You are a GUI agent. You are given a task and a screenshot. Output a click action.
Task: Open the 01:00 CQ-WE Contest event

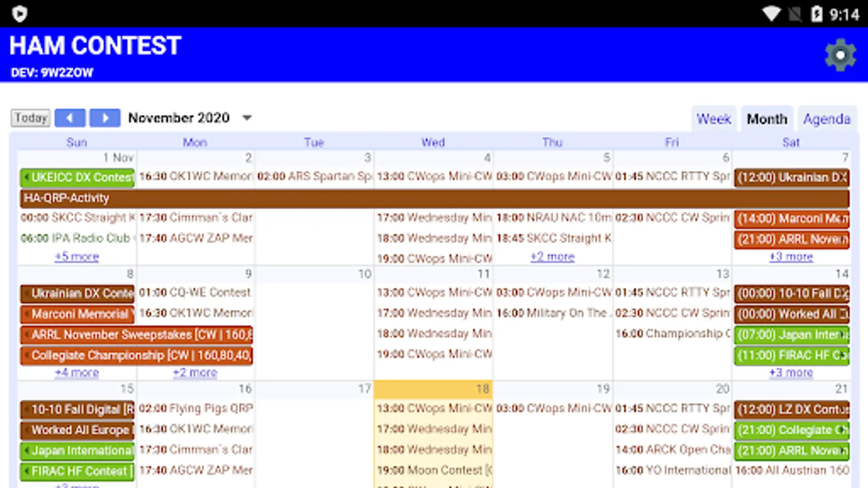196,292
